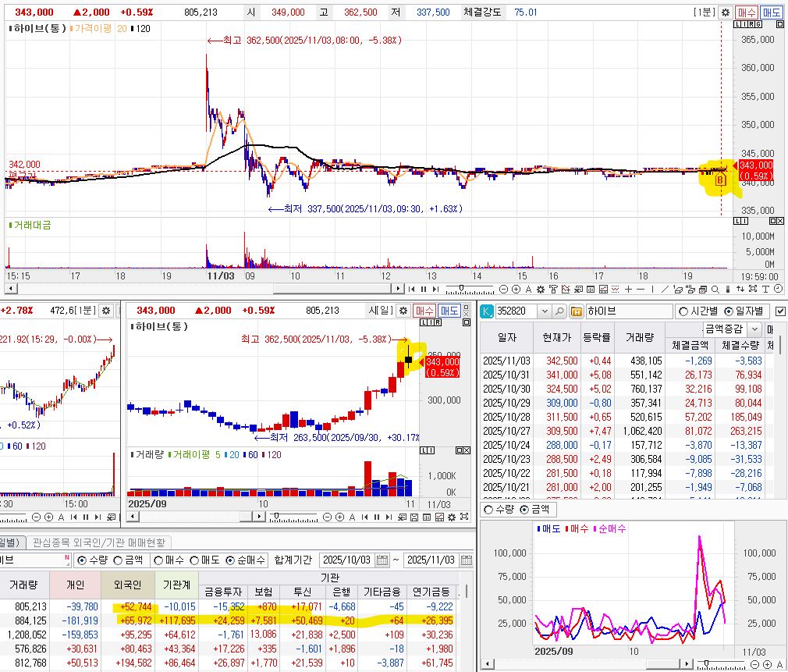Select 수량 radio in investor trading panel

click(x=82, y=560)
